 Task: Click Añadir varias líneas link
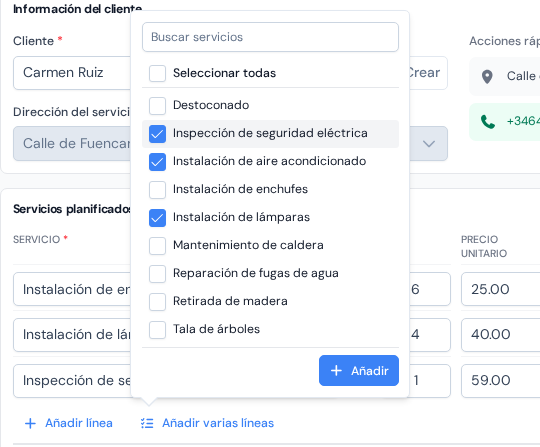(x=207, y=423)
